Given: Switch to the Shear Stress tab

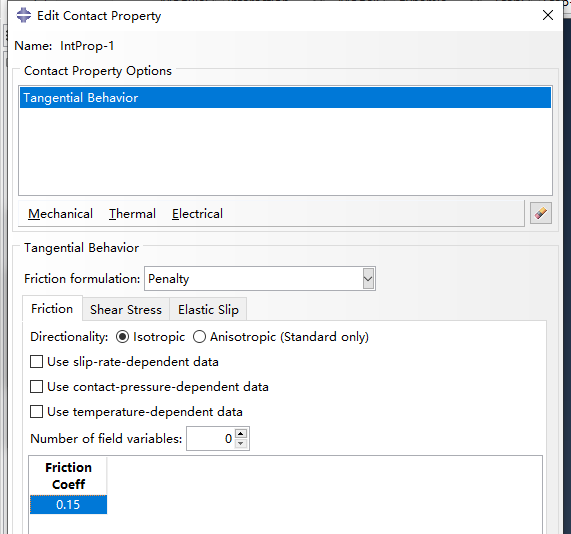Looking at the screenshot, I should (126, 310).
